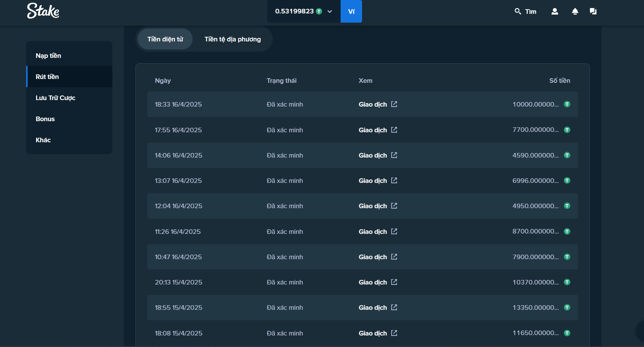Switch to Tiền tệ địa phương tab
The height and width of the screenshot is (347, 644).
tap(232, 39)
